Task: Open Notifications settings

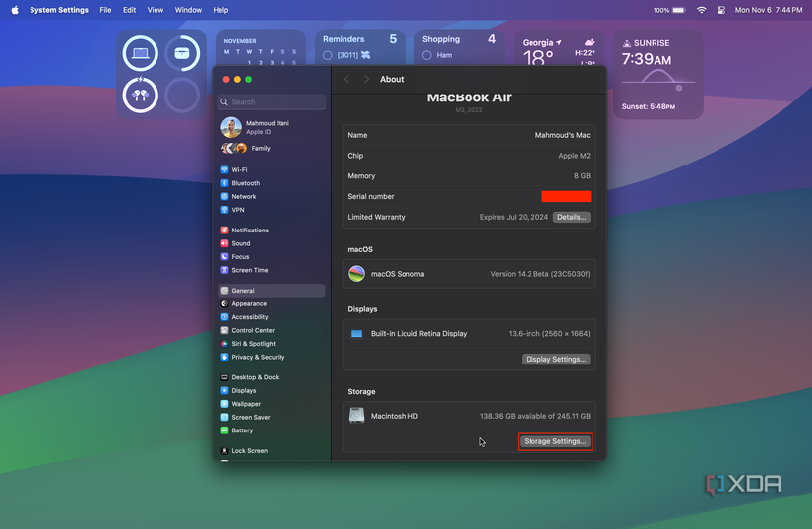Action: [x=272, y=231]
